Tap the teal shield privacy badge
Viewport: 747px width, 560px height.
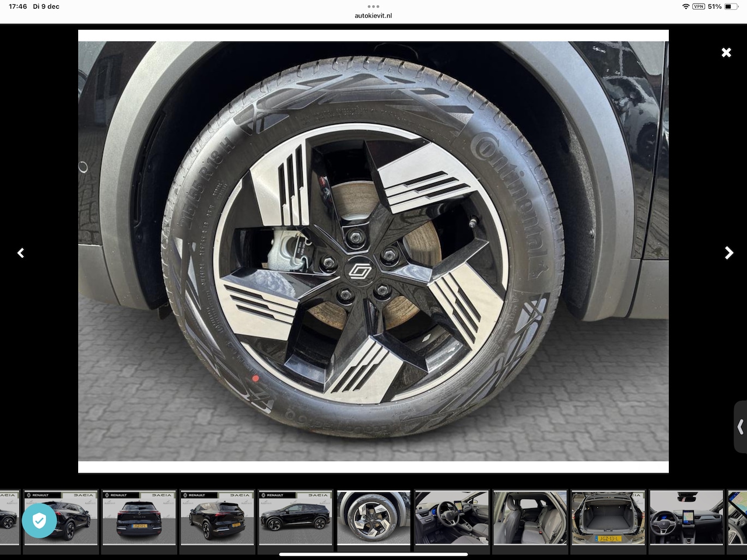click(39, 520)
